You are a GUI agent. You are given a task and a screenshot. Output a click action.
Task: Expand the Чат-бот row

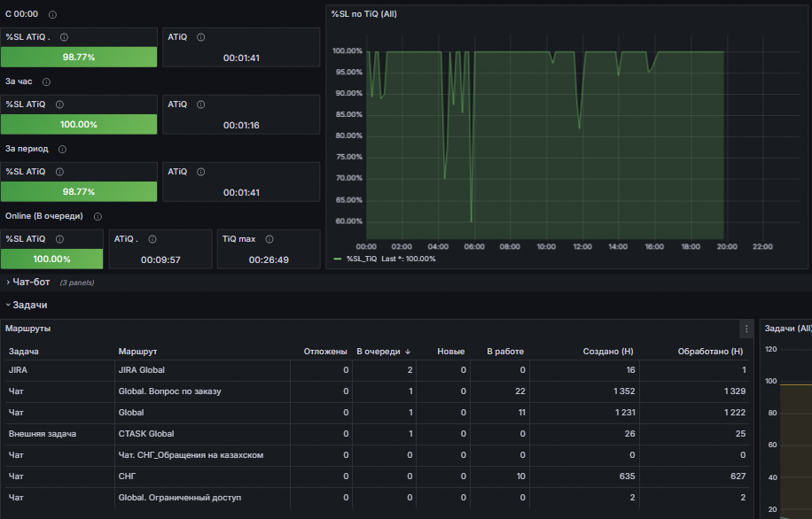30,283
